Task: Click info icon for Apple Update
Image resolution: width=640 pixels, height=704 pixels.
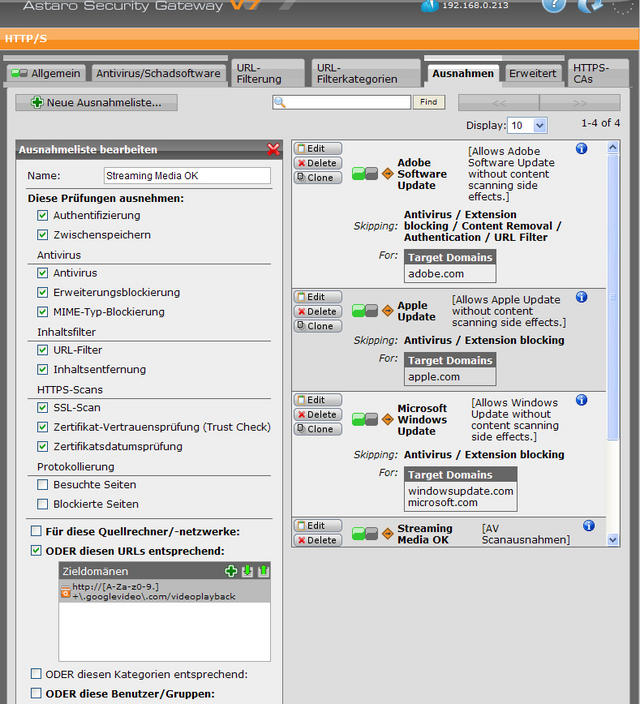Action: click(582, 297)
